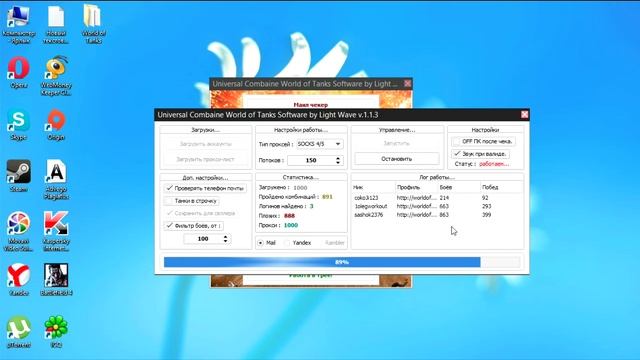Click the 'Логинов найдено' value 3
This screenshot has height=360, width=640.
pos(311,206)
